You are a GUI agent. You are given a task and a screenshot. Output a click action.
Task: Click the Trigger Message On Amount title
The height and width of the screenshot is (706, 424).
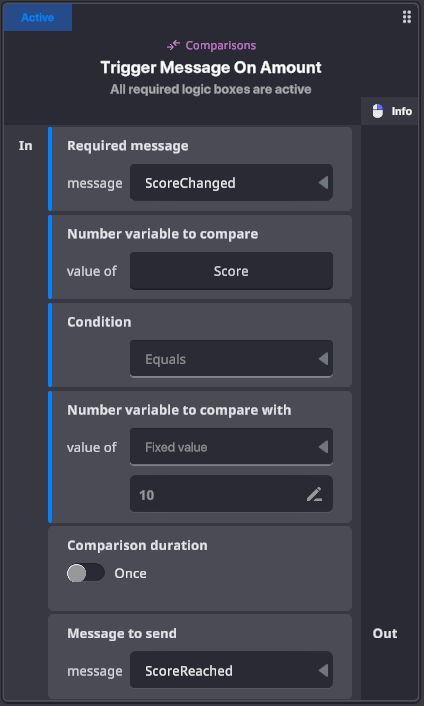211,68
